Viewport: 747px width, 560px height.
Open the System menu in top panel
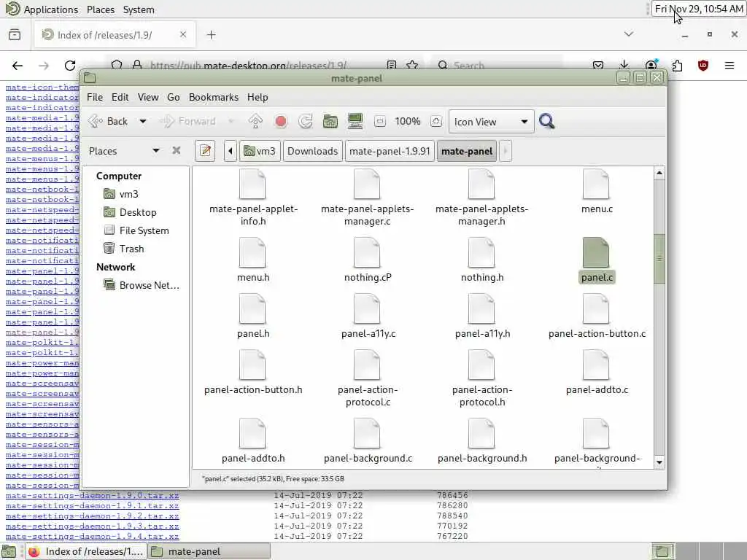click(139, 9)
